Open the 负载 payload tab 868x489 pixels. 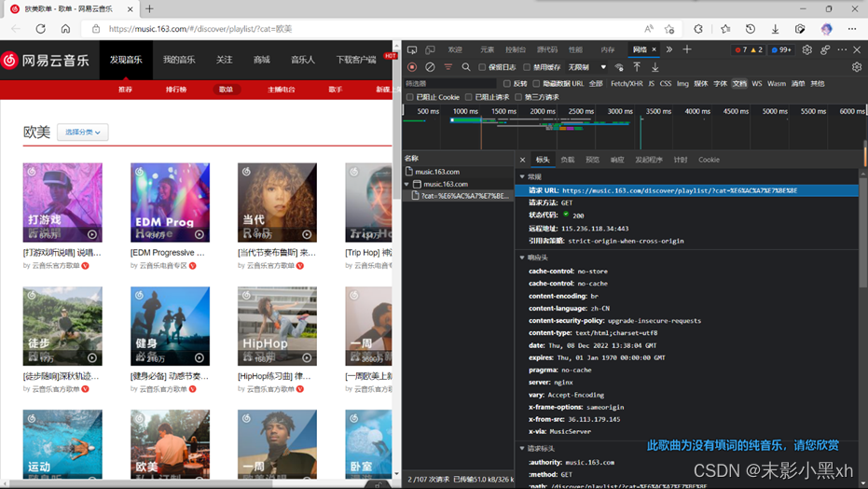pos(568,160)
